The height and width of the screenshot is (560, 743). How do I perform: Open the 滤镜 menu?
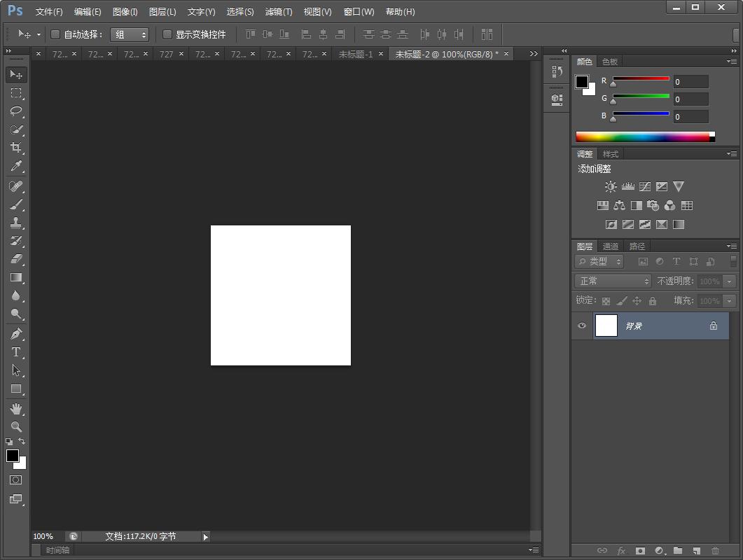(278, 11)
